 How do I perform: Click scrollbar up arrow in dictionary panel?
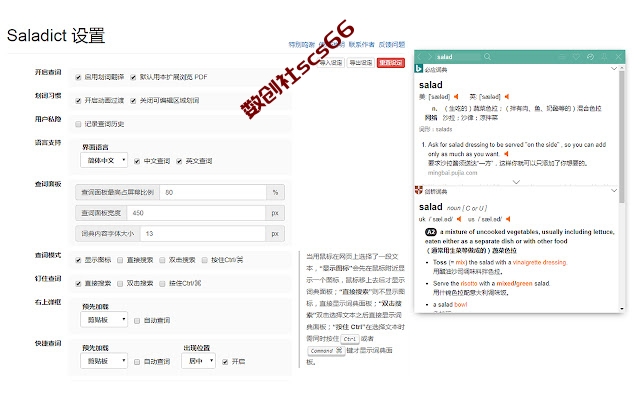click(x=622, y=68)
